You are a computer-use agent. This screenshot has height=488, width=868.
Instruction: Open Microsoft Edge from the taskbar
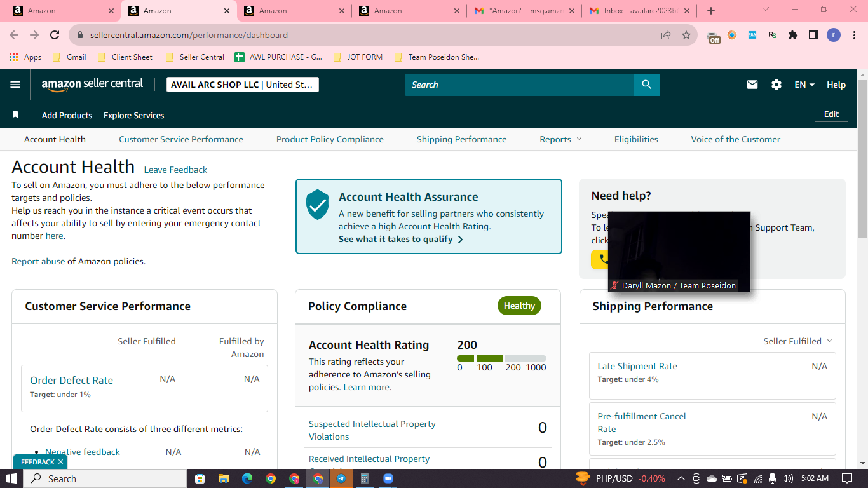coord(247,478)
